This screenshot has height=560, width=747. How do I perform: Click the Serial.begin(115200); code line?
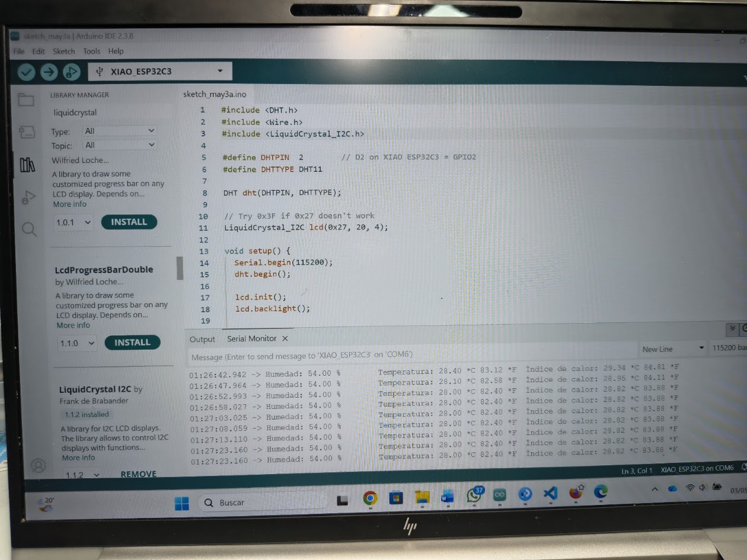click(283, 263)
